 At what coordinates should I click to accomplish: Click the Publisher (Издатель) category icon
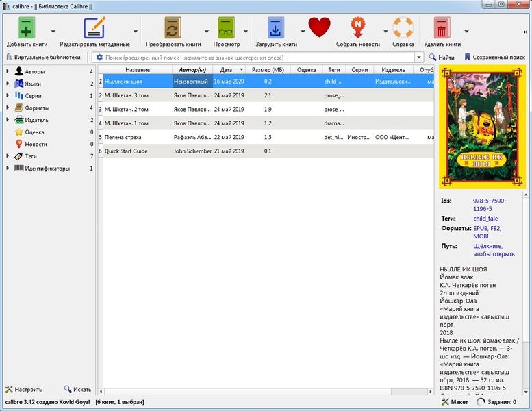(19, 120)
